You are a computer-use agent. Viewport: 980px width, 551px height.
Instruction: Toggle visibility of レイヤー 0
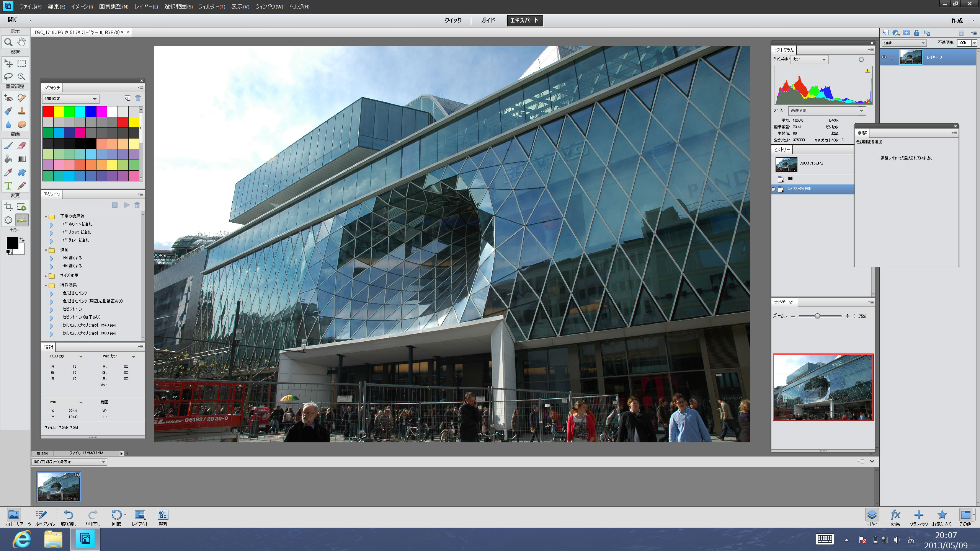click(884, 57)
